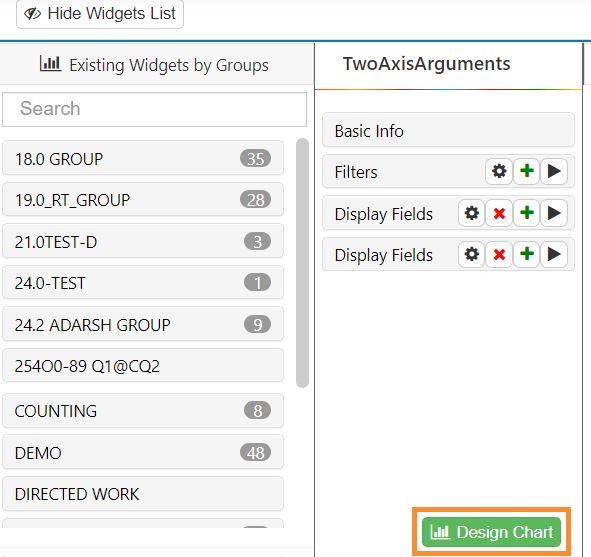Hide the widgets list
591x557 pixels.
[100, 14]
